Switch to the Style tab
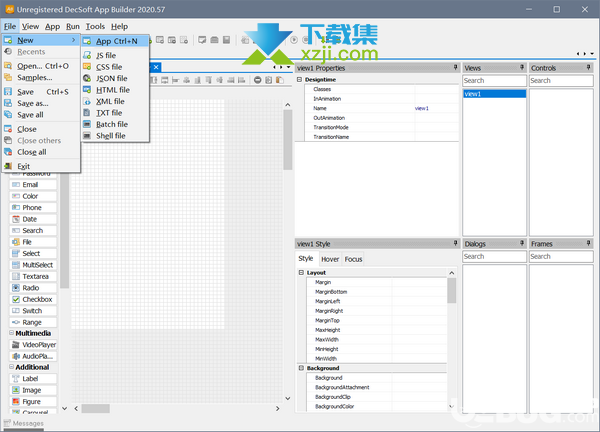 tap(306, 259)
